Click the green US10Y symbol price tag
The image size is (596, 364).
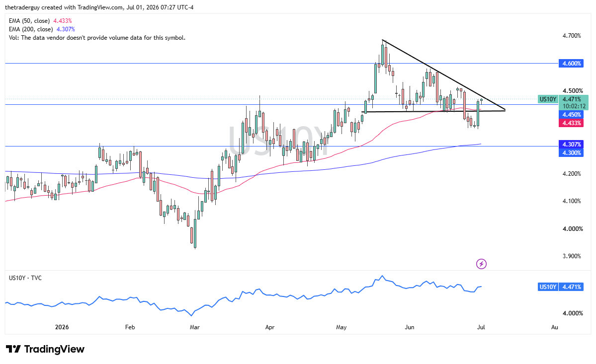coord(548,99)
